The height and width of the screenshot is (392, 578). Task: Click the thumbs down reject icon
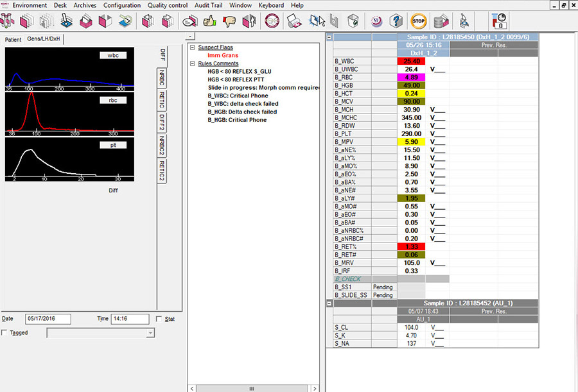point(229,21)
